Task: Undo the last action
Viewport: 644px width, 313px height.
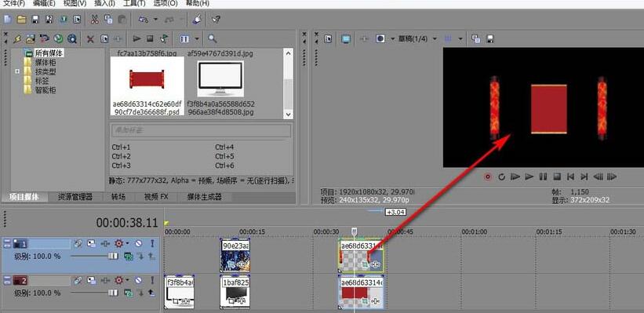Action: [144, 20]
